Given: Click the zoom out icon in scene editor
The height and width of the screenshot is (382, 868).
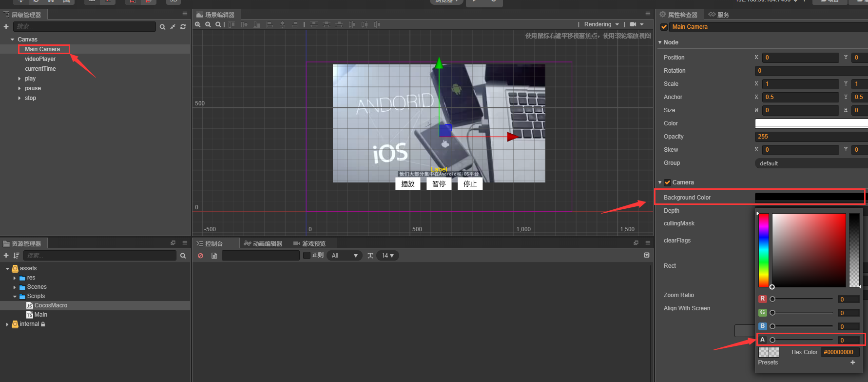Looking at the screenshot, I should 208,24.
